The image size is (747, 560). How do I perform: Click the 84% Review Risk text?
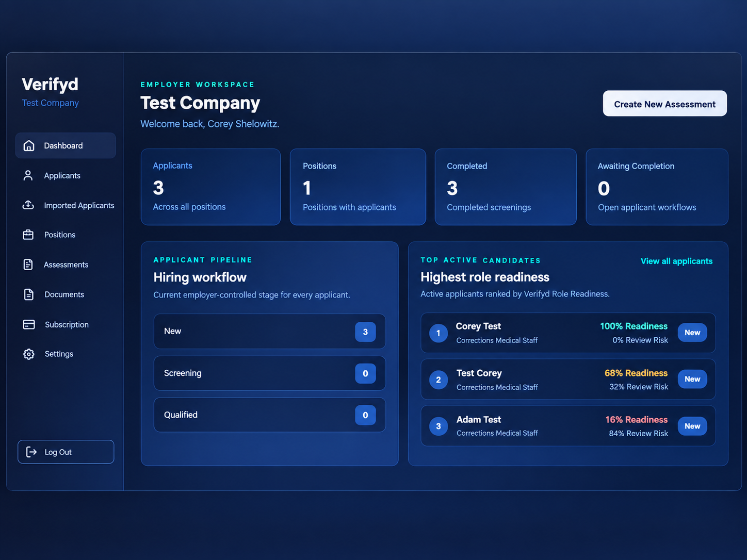[638, 433]
